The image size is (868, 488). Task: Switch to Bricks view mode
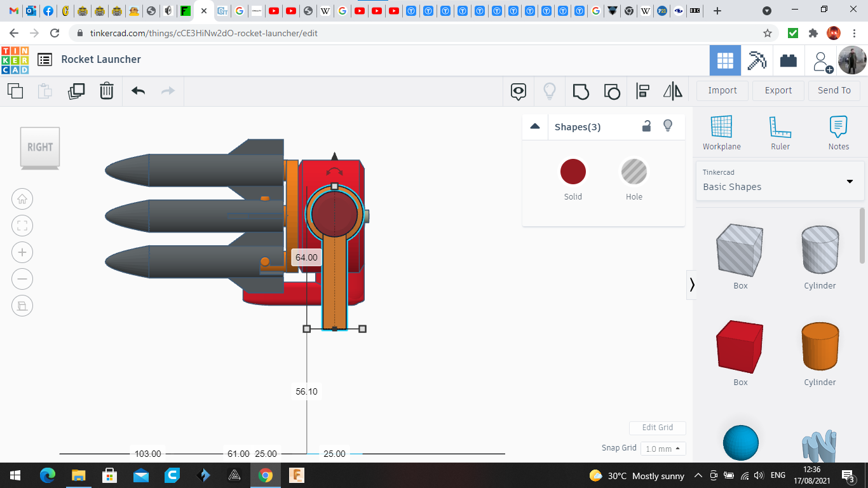coord(789,60)
